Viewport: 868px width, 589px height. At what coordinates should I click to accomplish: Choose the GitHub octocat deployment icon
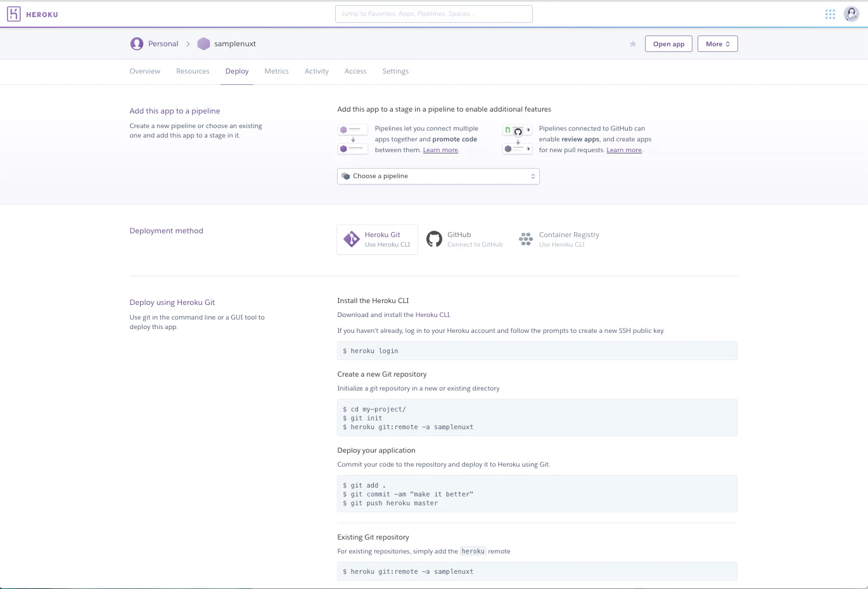point(434,239)
